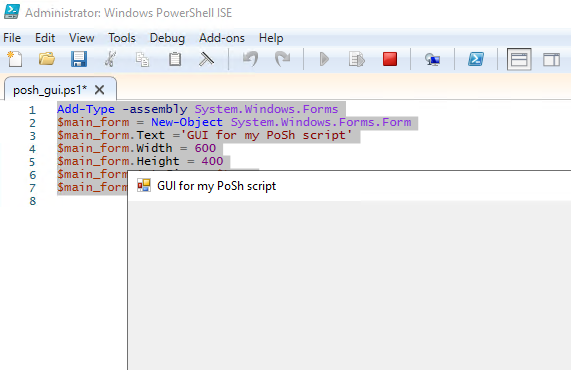Viewport: 571px width, 370px height.
Task: Open the Debug menu
Action: (167, 38)
